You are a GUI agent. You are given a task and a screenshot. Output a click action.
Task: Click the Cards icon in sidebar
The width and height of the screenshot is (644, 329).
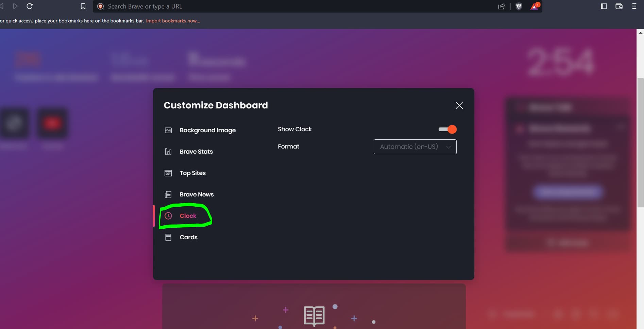click(x=168, y=237)
